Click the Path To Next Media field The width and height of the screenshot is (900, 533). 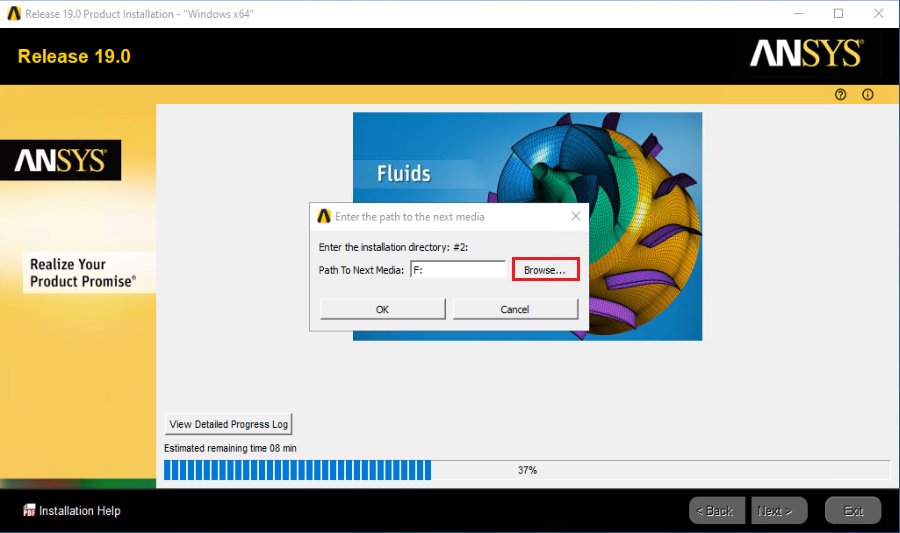458,270
